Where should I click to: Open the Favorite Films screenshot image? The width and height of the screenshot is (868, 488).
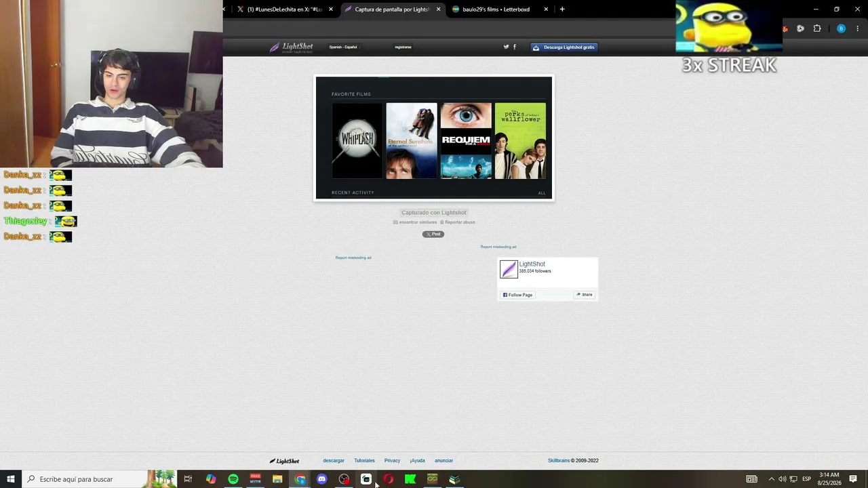coord(434,138)
